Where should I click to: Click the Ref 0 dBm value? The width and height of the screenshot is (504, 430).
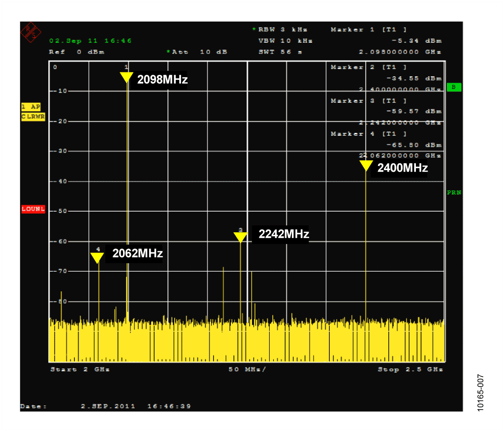(76, 52)
